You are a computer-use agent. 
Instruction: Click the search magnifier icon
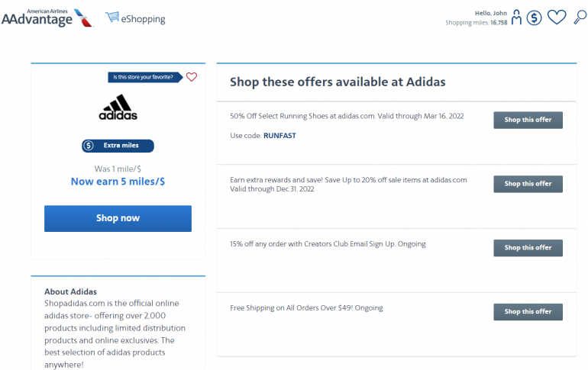tap(580, 17)
